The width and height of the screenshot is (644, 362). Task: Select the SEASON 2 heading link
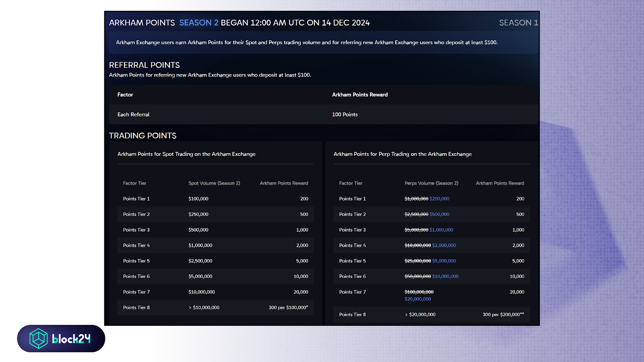click(199, 23)
